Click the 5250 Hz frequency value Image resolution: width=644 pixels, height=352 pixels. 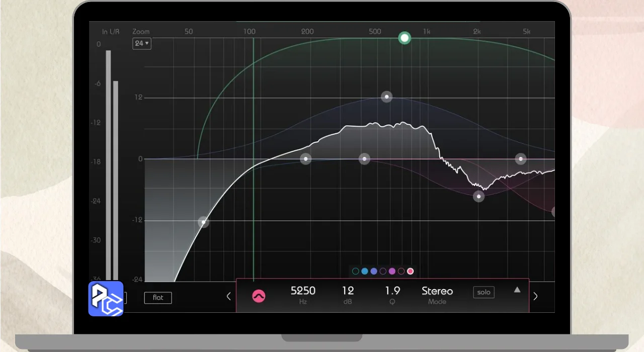pyautogui.click(x=303, y=291)
